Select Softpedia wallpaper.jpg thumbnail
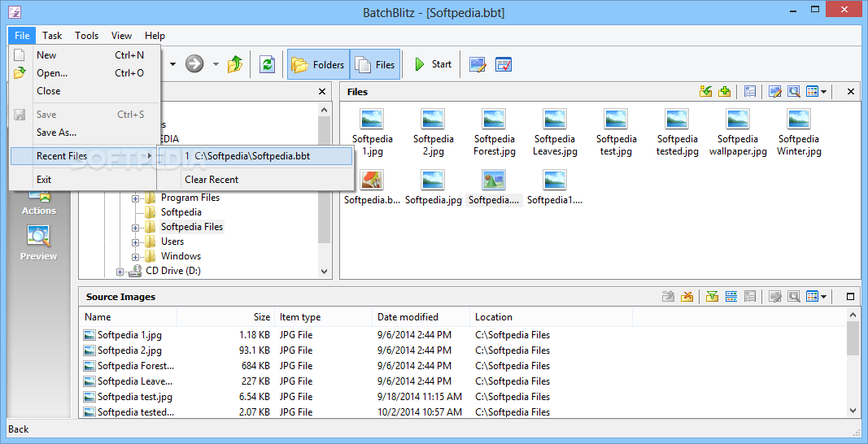 point(738,132)
